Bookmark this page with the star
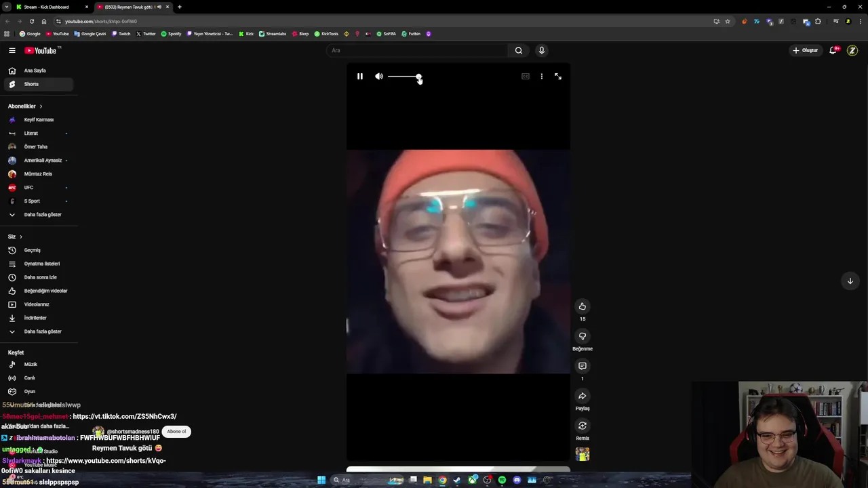 pyautogui.click(x=728, y=21)
